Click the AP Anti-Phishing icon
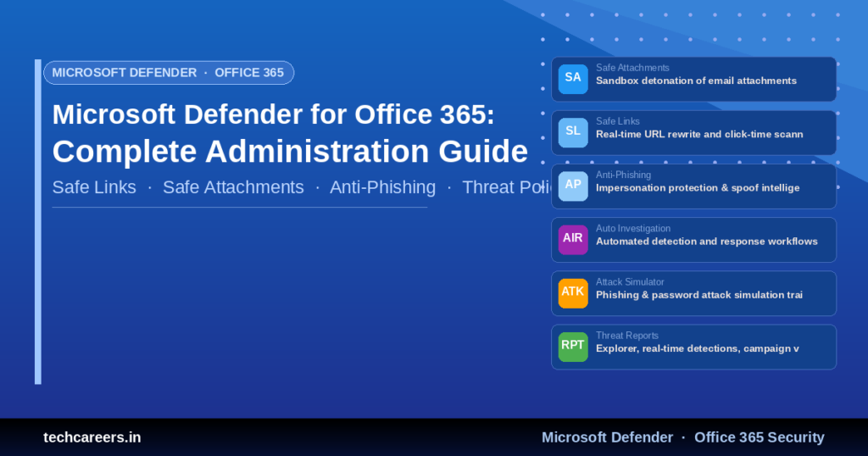This screenshot has width=868, height=456. tap(573, 186)
